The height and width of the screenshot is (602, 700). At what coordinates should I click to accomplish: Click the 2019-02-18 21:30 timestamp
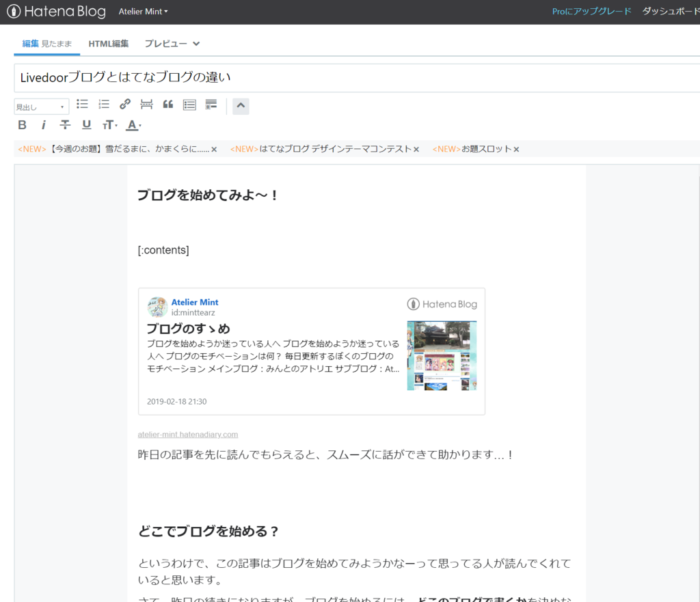click(177, 402)
